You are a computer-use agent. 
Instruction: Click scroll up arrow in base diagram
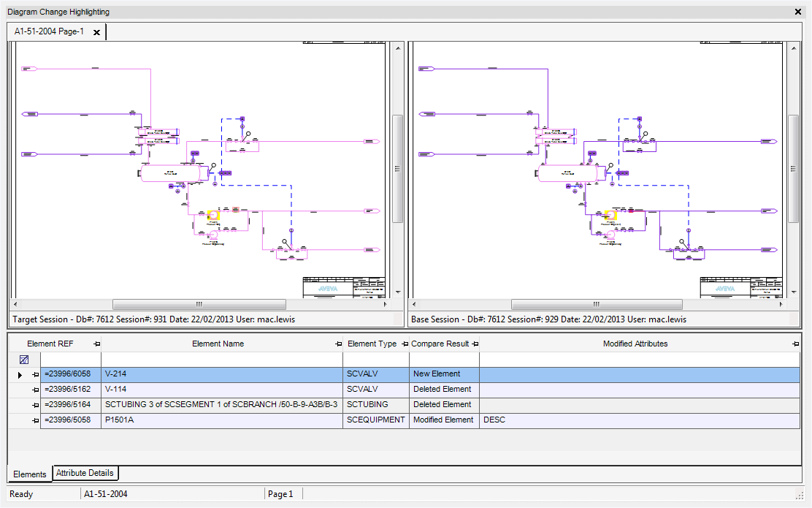click(794, 48)
